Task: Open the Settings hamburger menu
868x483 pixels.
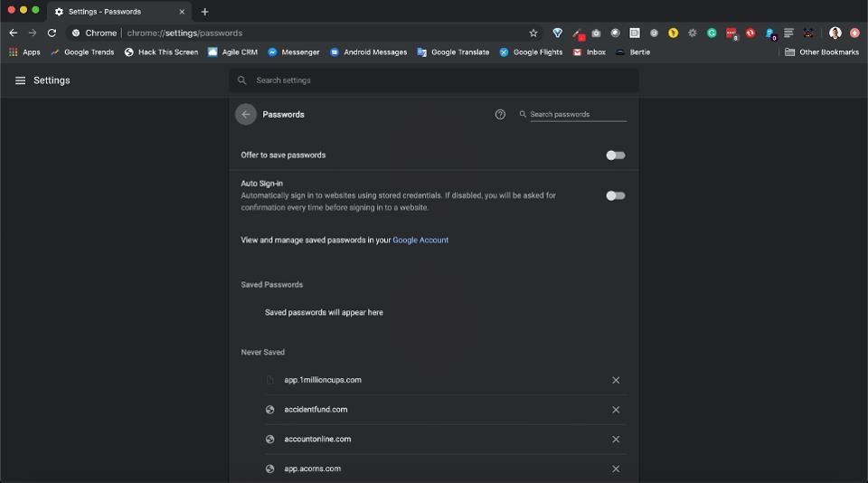Action: [x=20, y=80]
